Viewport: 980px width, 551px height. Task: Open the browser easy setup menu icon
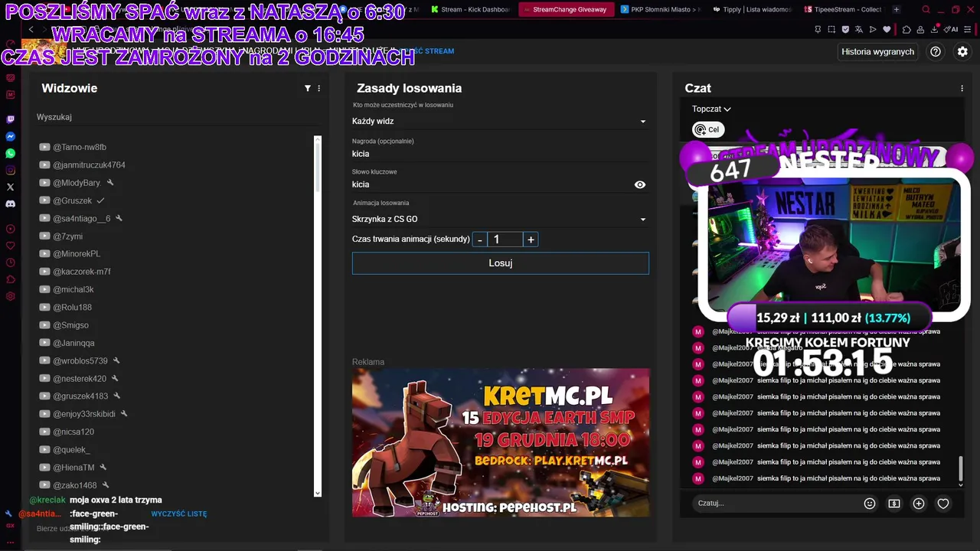pos(969,29)
